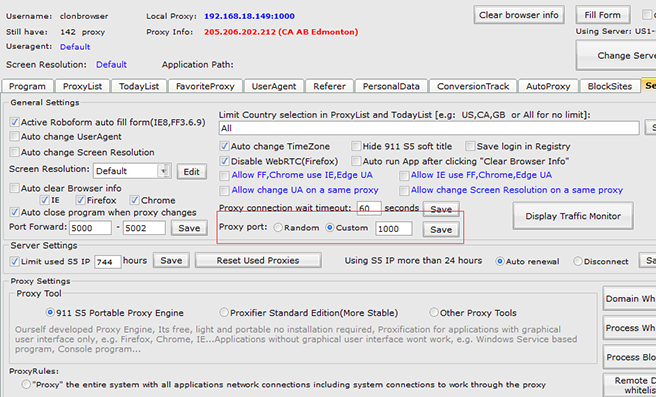656x397 pixels.
Task: Switch to ConversionTrack tab
Action: 473,86
